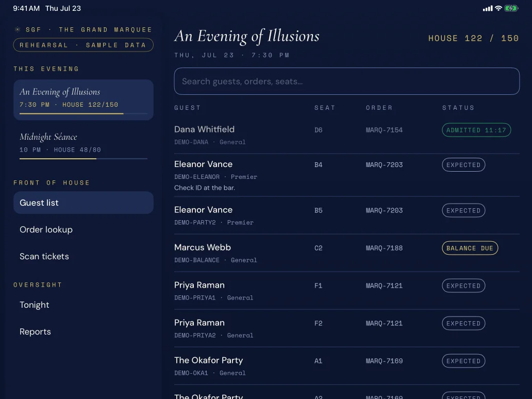
Task: Open Eleanor Vance seat B4 row
Action: (347, 175)
